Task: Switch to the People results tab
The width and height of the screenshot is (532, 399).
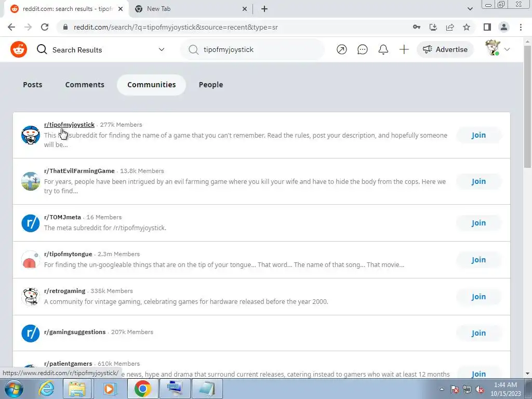Action: (x=211, y=85)
